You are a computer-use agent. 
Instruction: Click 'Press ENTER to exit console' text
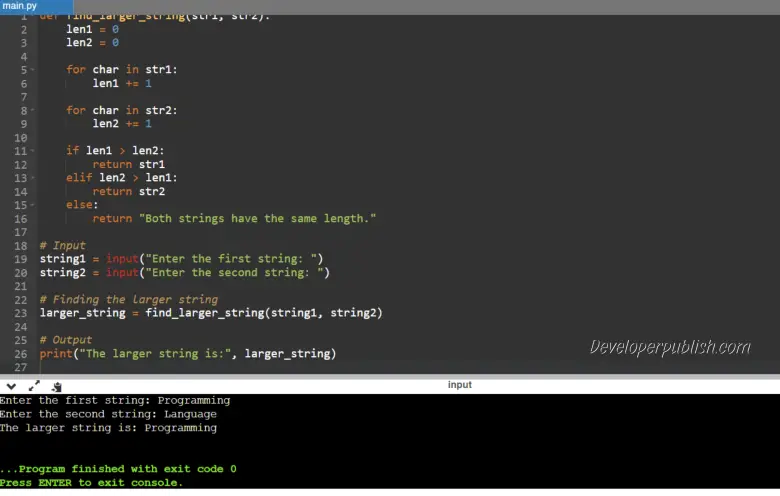(91, 483)
